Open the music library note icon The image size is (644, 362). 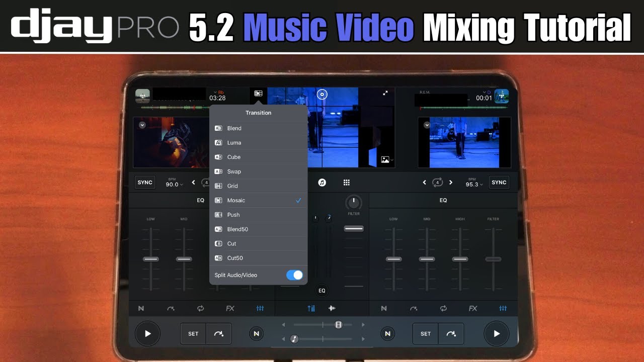pyautogui.click(x=323, y=183)
